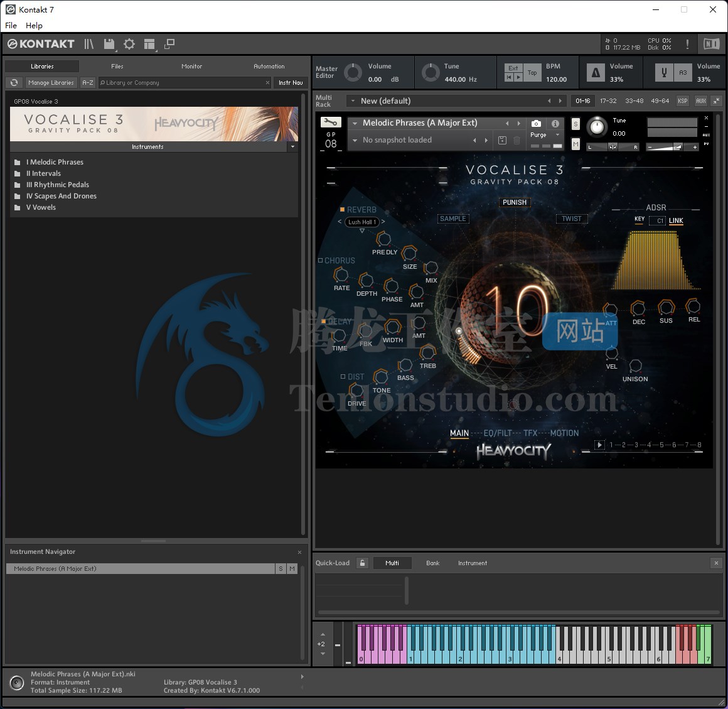Select previous reverb preset arrow
Screen dimensions: 728x709
(340, 222)
